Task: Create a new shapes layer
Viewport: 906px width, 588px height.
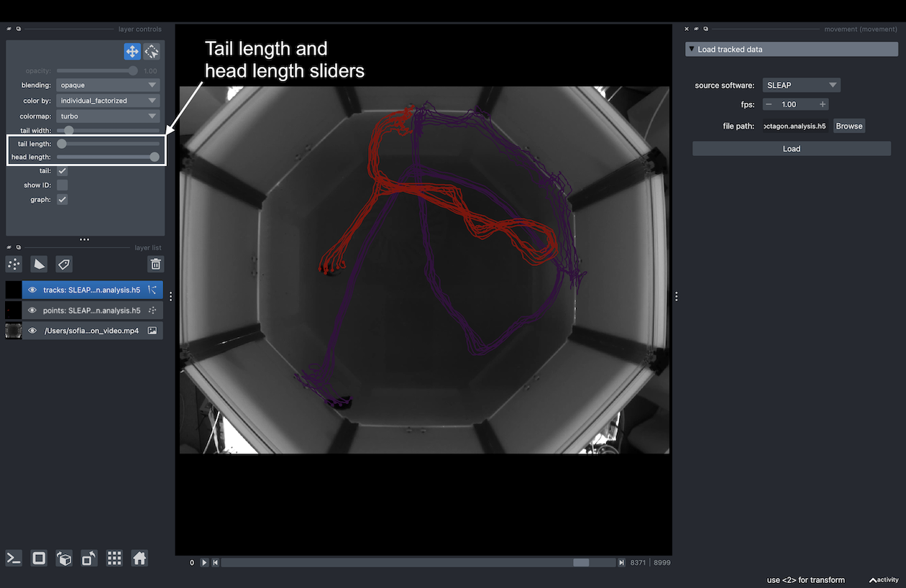Action: pyautogui.click(x=39, y=265)
